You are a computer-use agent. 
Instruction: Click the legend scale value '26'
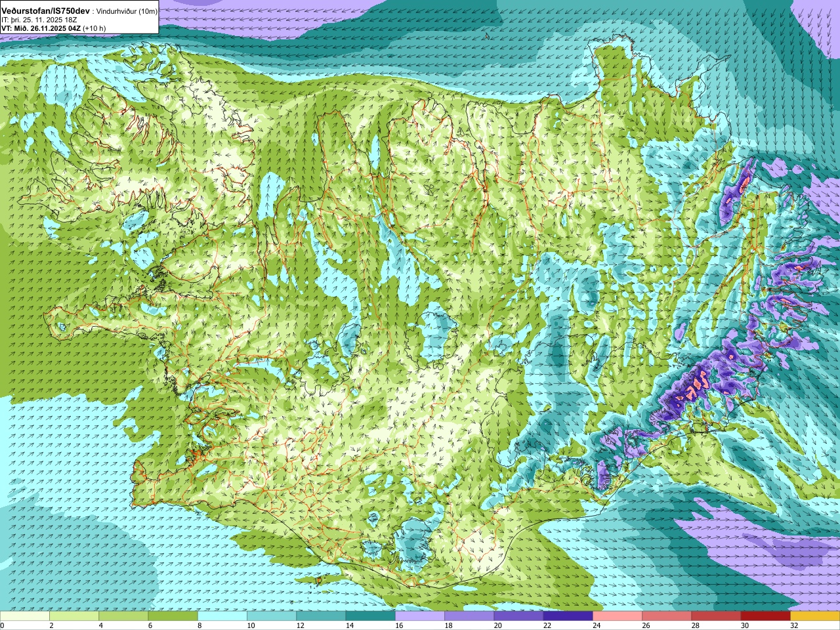pyautogui.click(x=646, y=625)
